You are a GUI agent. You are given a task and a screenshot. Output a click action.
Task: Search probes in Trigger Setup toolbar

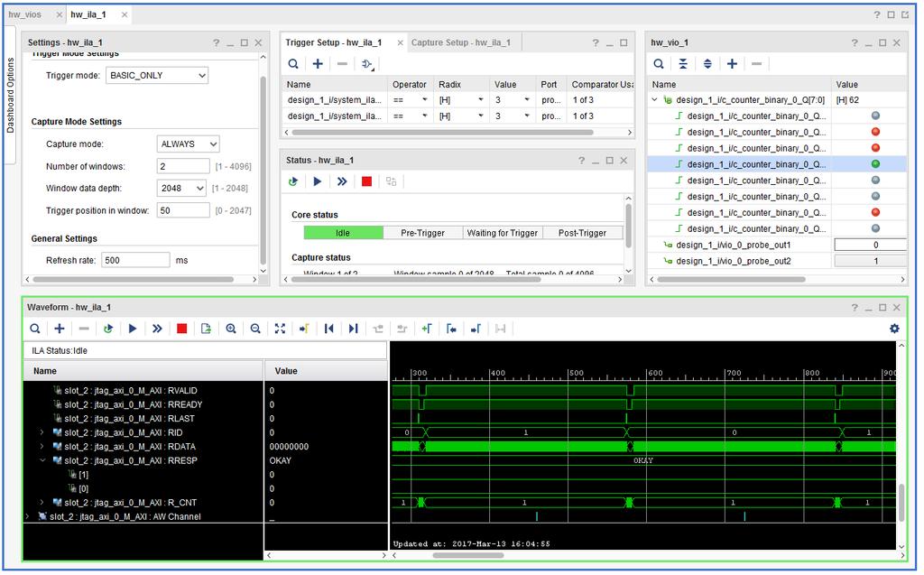[293, 64]
